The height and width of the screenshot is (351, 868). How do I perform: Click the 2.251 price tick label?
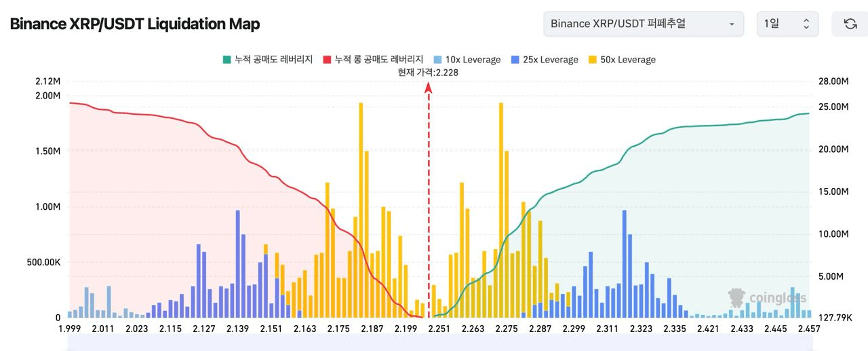coord(439,329)
